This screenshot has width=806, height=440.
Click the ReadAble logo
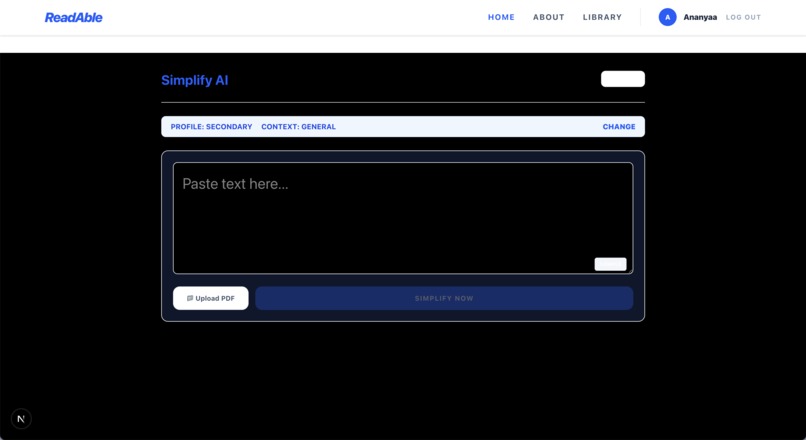click(74, 17)
